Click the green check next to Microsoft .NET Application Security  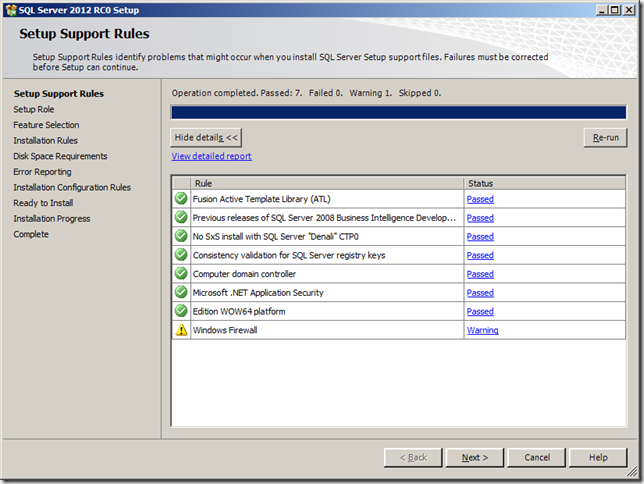click(x=181, y=293)
